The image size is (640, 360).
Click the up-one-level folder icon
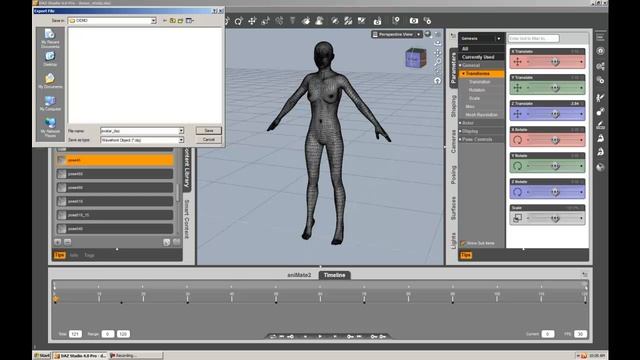click(x=173, y=20)
